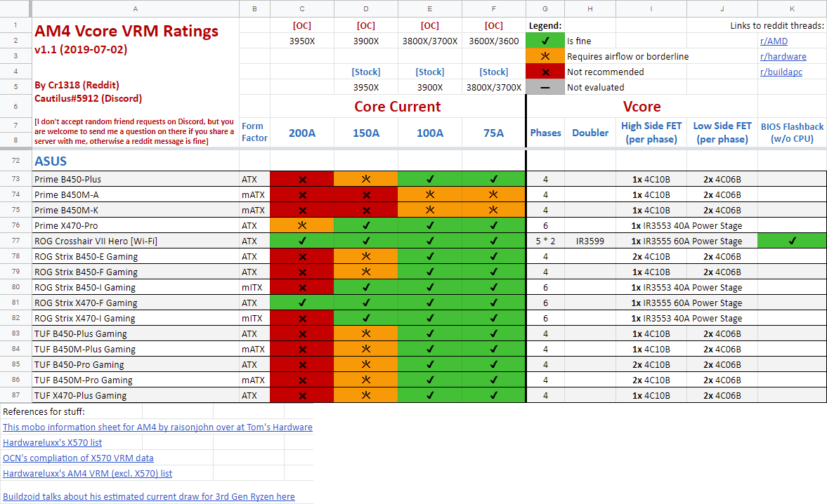Click the 'Doubler' column heading
This screenshot has height=504, width=827.
tap(590, 133)
